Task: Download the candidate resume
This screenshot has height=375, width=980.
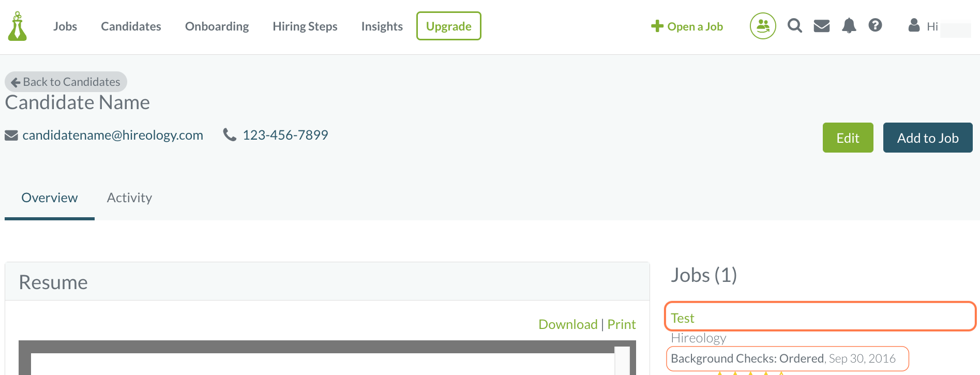Action: click(x=567, y=324)
